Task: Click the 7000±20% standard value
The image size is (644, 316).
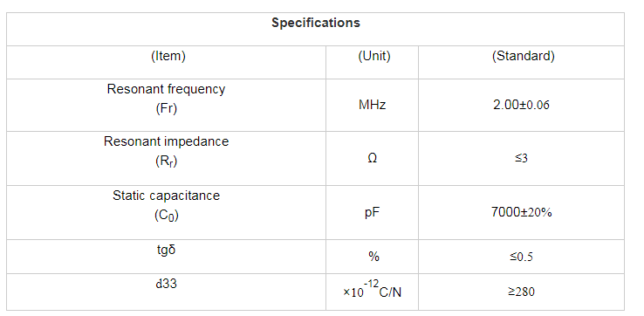Action: 521,212
